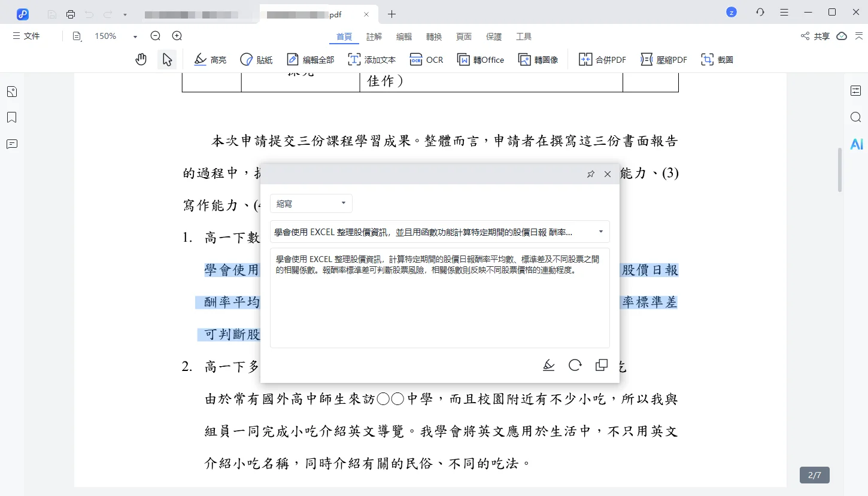Screen dimensions: 868x496
Task: Select the hand pan tool
Action: click(141, 59)
